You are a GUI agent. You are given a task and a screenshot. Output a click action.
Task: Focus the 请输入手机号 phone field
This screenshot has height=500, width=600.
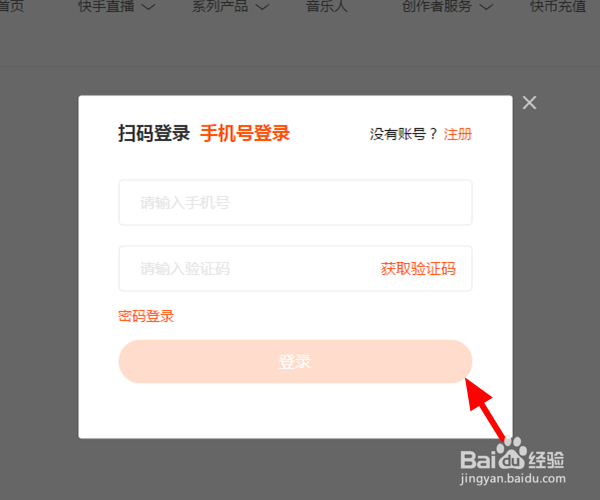click(x=295, y=202)
